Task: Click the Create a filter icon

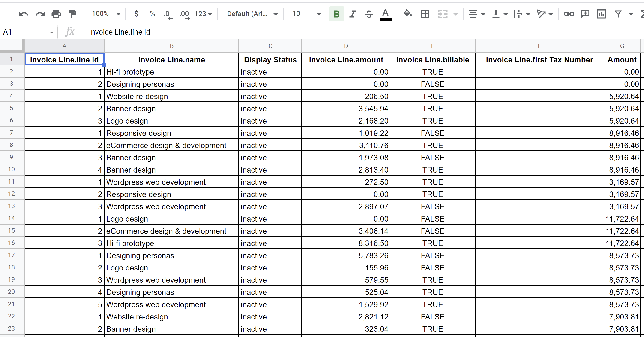Action: point(618,14)
